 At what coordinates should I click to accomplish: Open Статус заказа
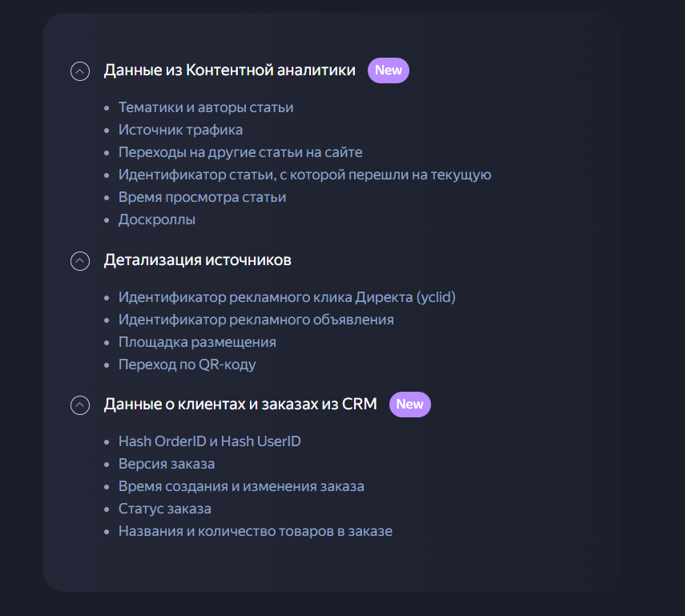[x=164, y=508]
